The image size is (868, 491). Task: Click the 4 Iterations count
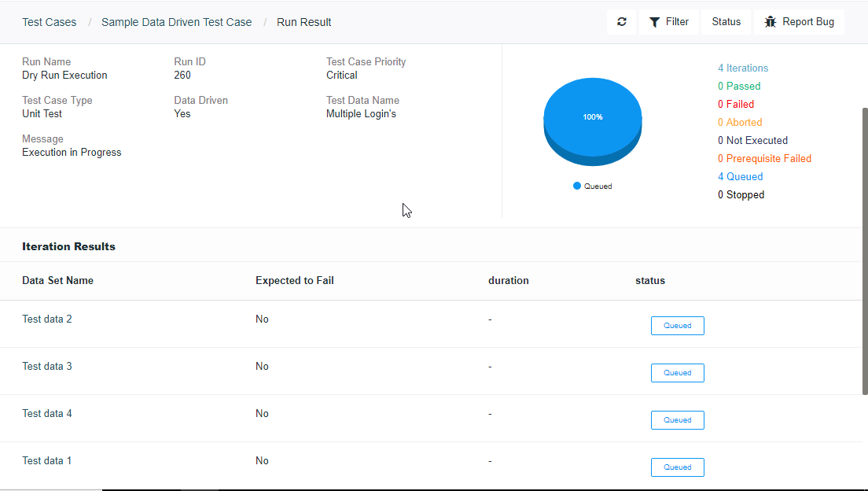pos(743,68)
